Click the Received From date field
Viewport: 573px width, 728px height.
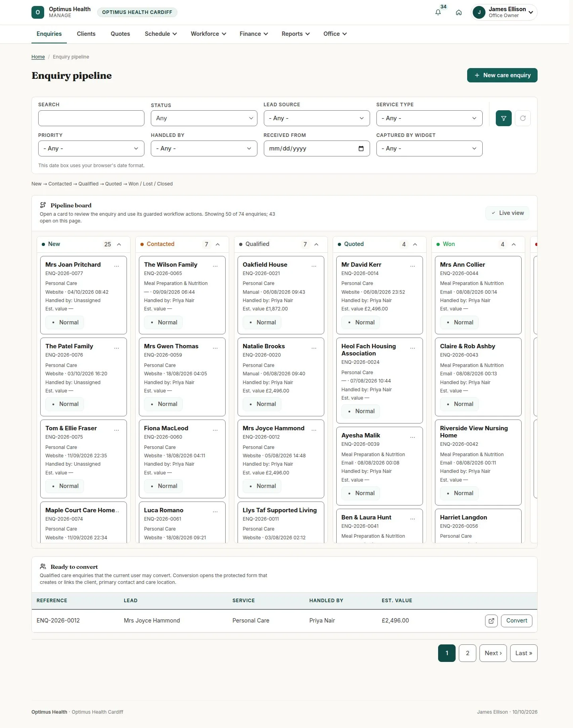click(x=317, y=148)
